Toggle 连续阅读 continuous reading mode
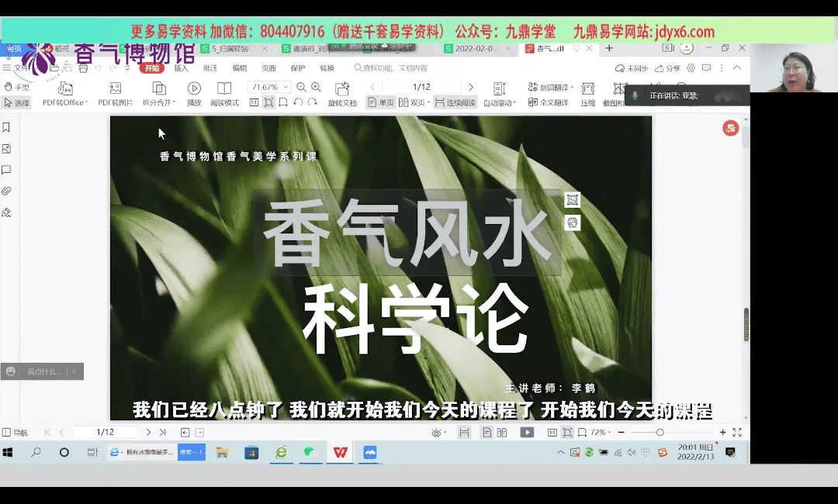Screen dimensions: 838x504 (455, 102)
